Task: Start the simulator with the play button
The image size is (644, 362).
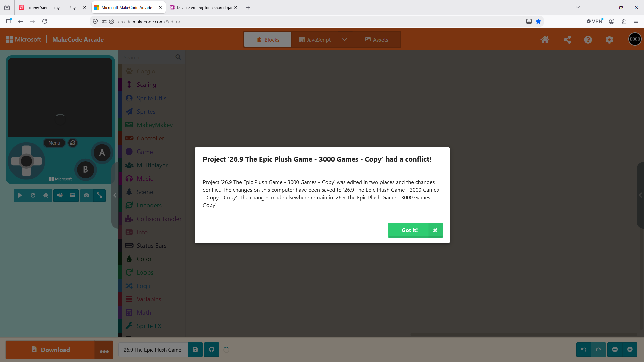Action: click(x=20, y=195)
